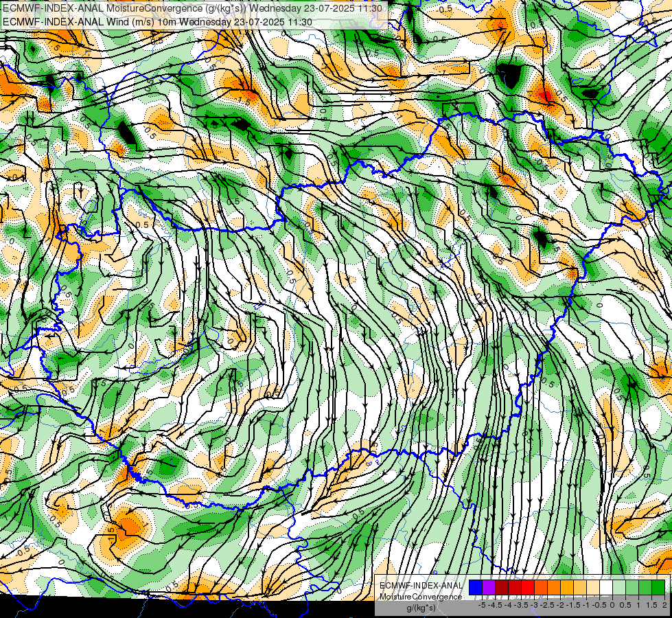Click the -3 legend tick label
Screen dimensions: 672x618
pos(535,605)
